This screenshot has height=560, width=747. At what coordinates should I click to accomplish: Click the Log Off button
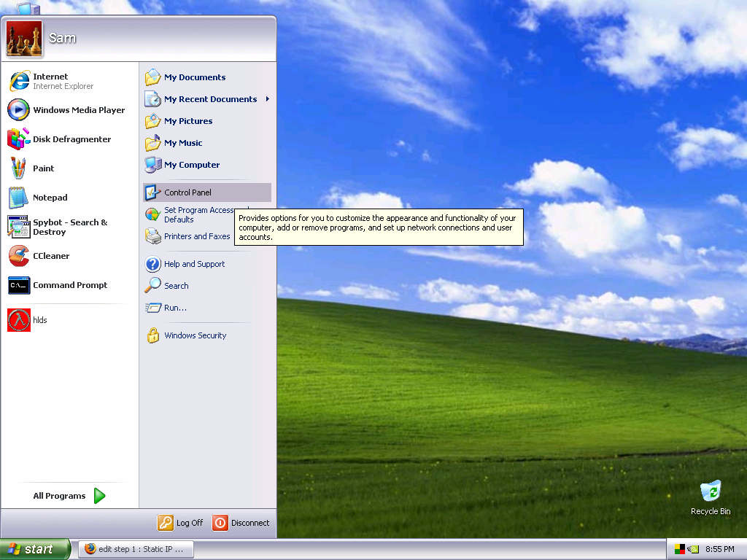[x=181, y=523]
